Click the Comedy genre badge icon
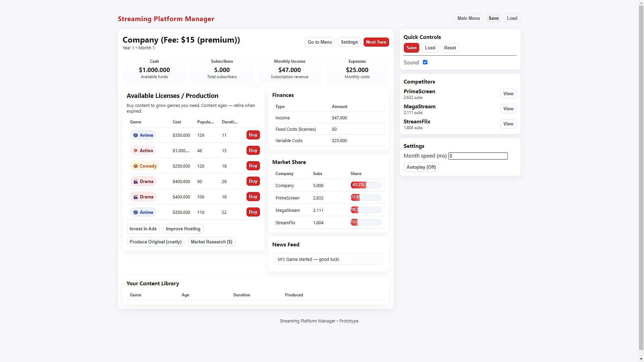 (x=136, y=166)
